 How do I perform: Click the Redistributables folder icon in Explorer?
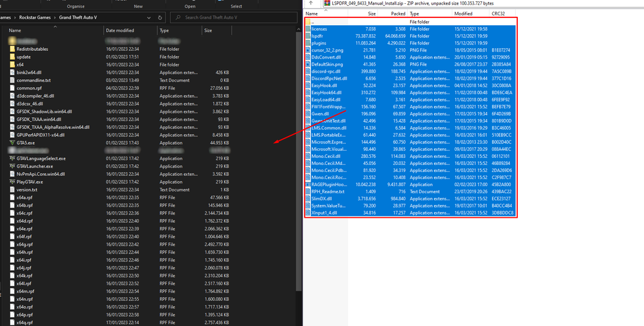point(12,49)
